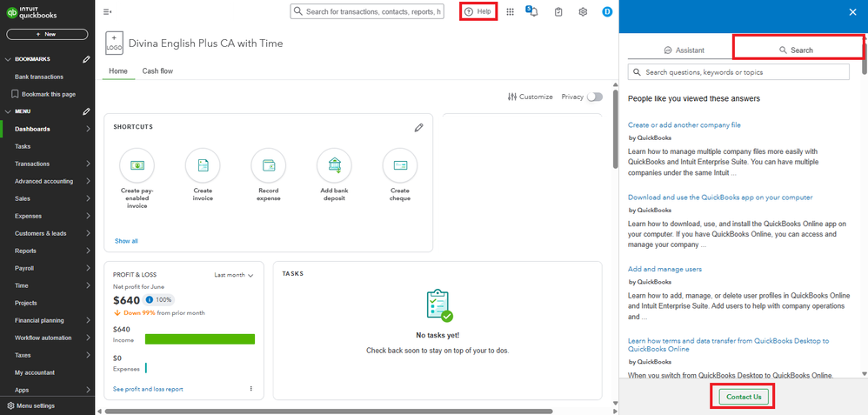Screen dimensions: 868x415
Task: Open Profit & Loss more options menu
Action: click(x=250, y=389)
